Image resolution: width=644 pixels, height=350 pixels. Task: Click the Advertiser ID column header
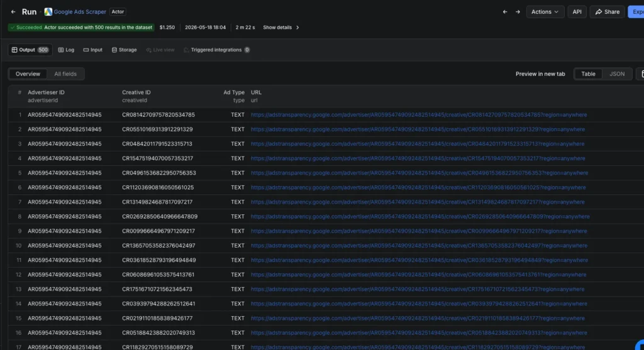click(x=46, y=96)
